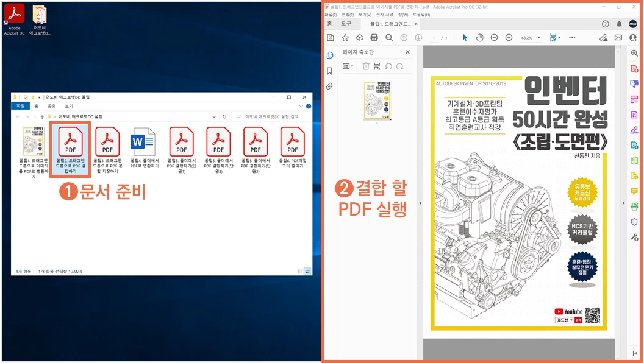
Task: Click the page number field in Acrobat
Action: 434,38
